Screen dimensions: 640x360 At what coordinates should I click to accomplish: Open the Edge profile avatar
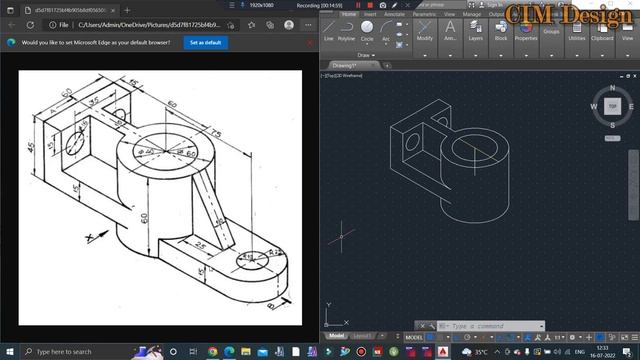pos(289,25)
